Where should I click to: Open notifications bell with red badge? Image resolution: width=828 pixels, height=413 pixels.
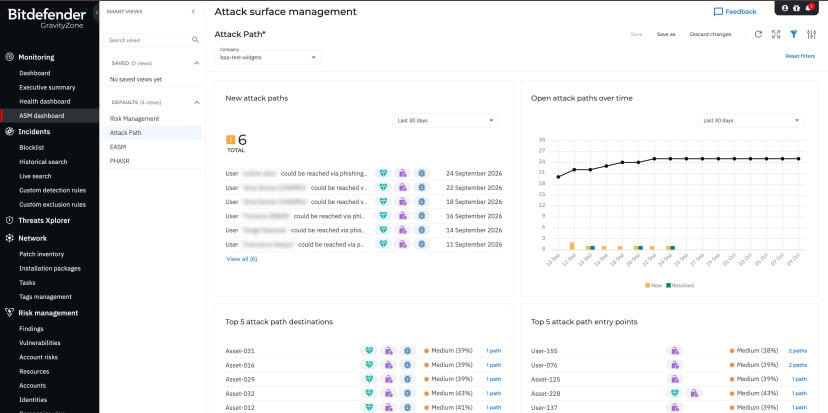[x=808, y=7]
